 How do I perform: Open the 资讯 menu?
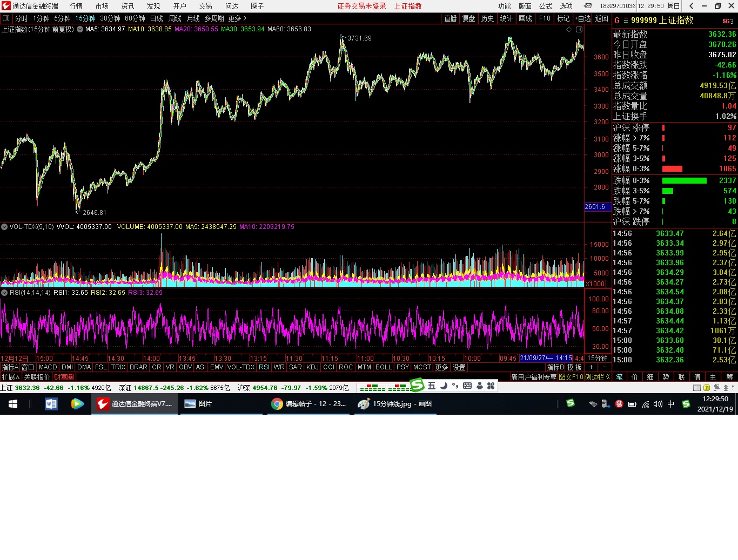coord(128,6)
